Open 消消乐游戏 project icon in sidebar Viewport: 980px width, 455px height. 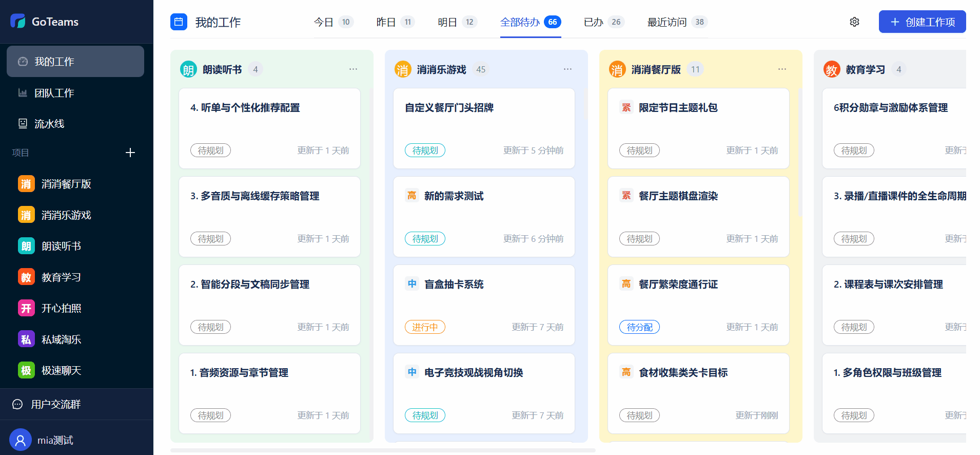[x=26, y=215]
